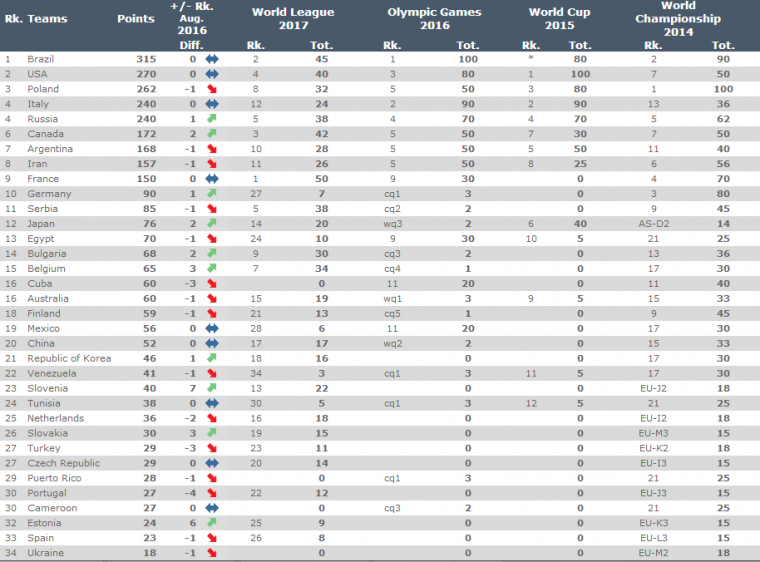Click Japan's World Championship rank AS-D2
Screen dimensions: 760x562
pyautogui.click(x=653, y=224)
